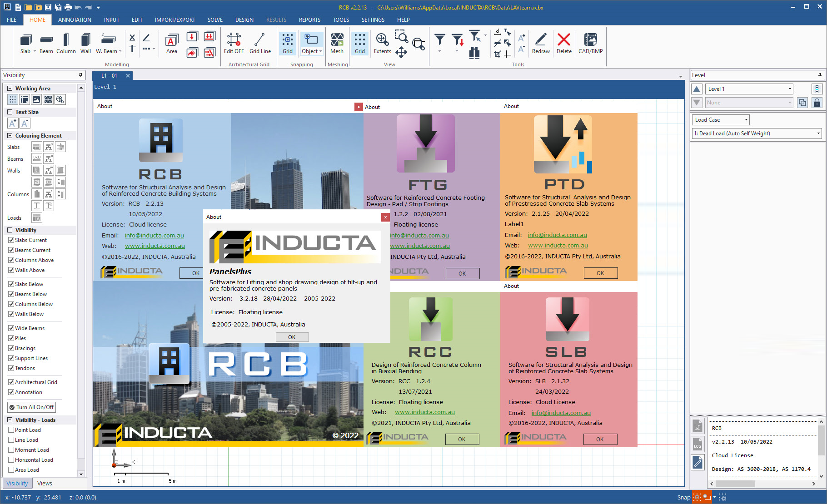Choose the Grid Line tool
The width and height of the screenshot is (827, 504).
click(260, 44)
